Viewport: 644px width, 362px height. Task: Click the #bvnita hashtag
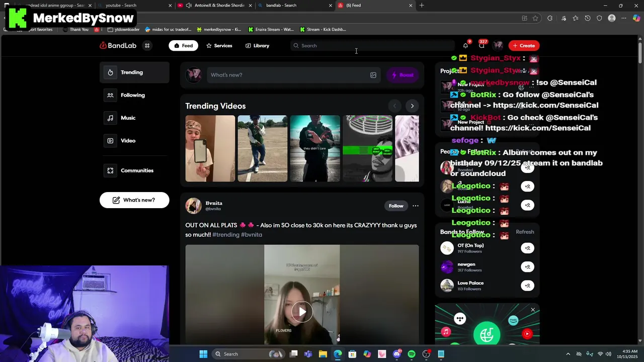[252, 235]
